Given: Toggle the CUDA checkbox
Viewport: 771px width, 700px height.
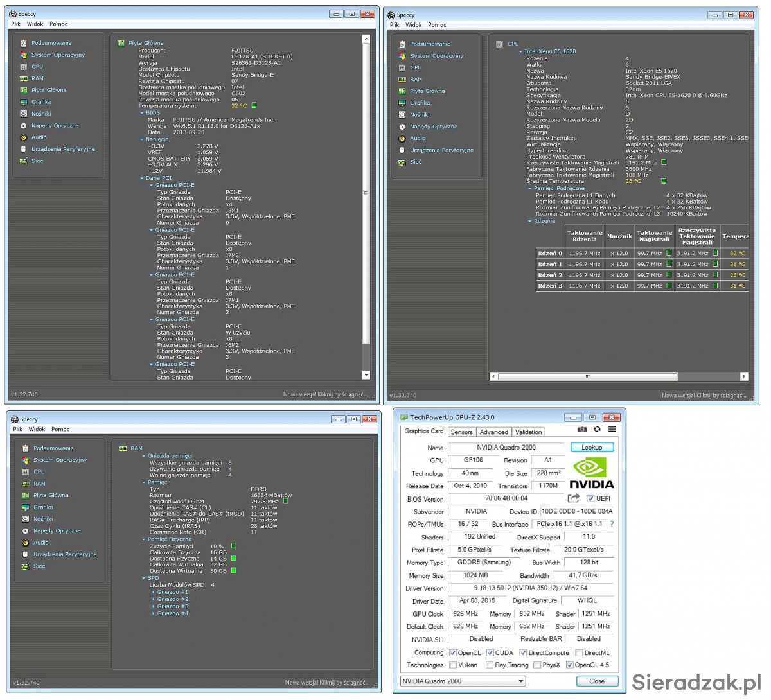Looking at the screenshot, I should [490, 652].
